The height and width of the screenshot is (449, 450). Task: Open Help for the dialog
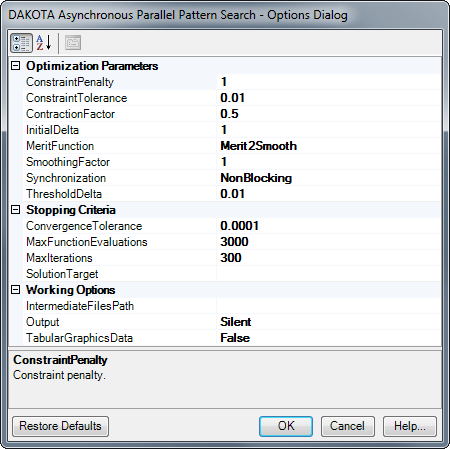pos(410,426)
